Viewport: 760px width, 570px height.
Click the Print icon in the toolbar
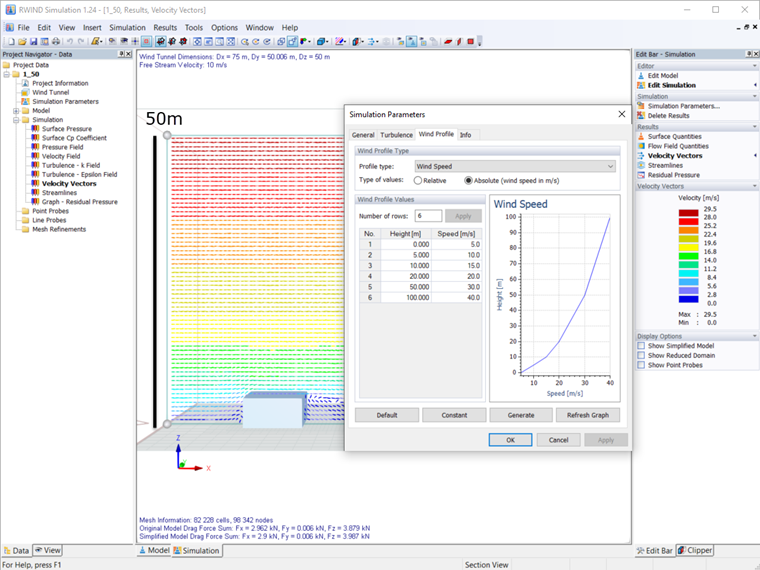56,42
